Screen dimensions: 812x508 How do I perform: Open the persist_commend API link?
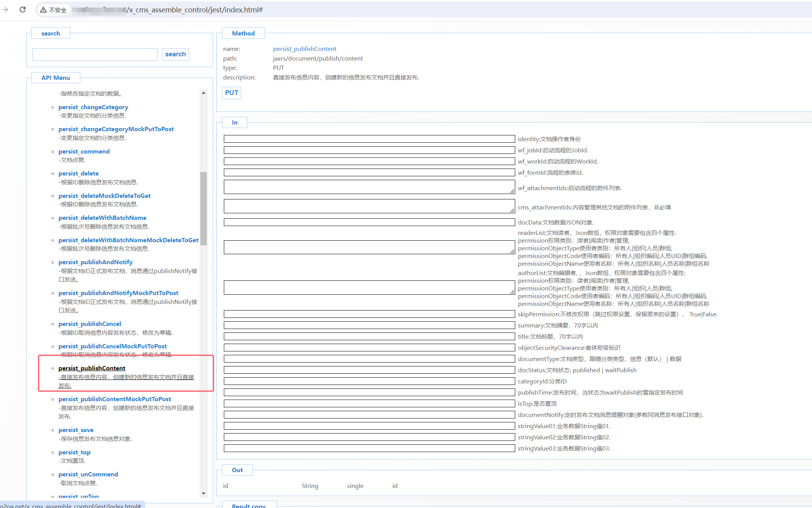coord(84,152)
